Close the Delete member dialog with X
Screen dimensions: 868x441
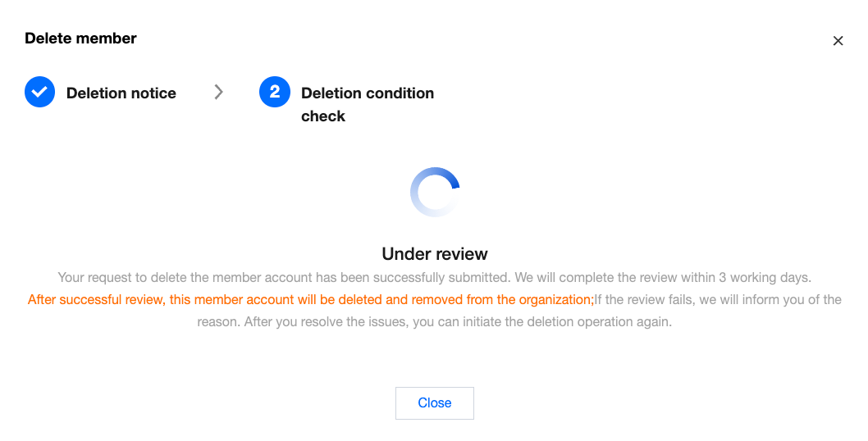coord(838,41)
